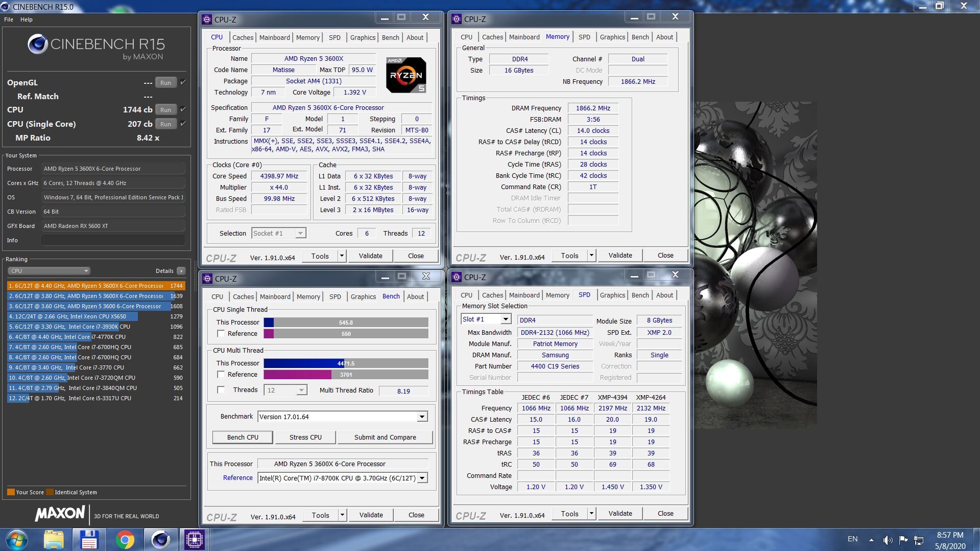Click Bench CPU button
This screenshot has width=980, height=551.
click(x=243, y=437)
